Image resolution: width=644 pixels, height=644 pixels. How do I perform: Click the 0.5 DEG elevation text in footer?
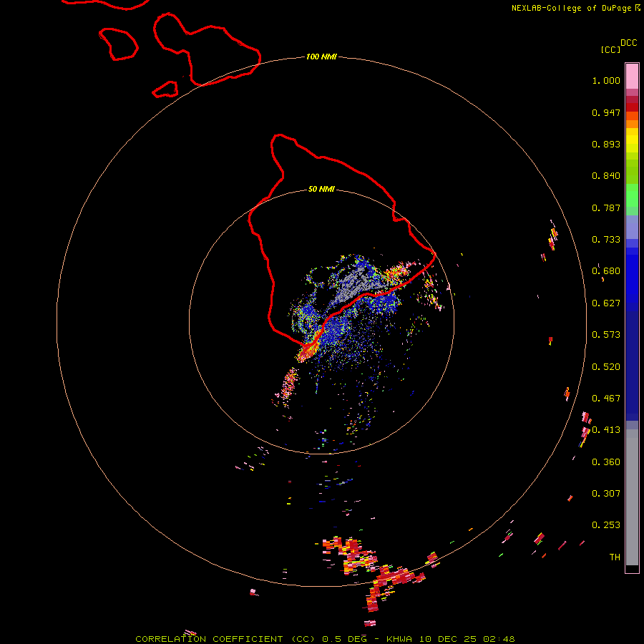[345, 639]
